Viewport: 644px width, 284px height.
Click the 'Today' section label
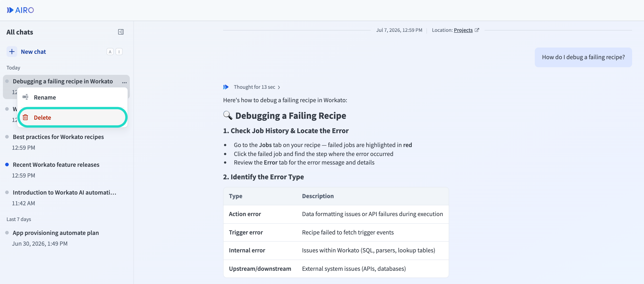(13, 68)
